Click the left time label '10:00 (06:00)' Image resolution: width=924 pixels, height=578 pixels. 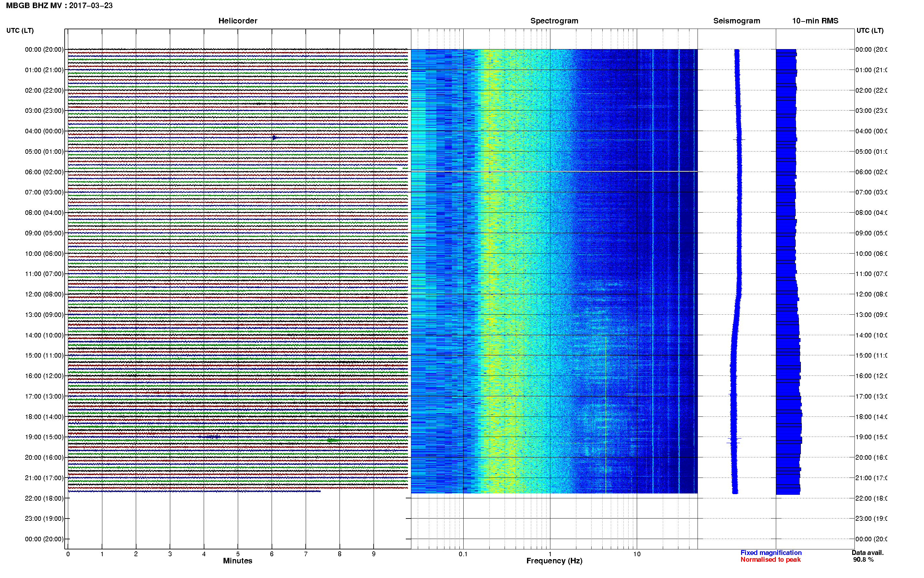point(44,254)
